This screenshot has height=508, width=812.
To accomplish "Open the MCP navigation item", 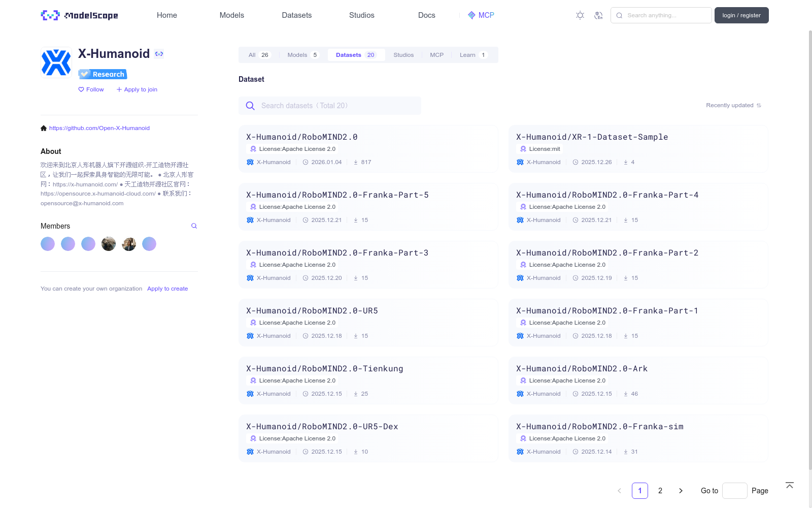I will pos(481,15).
